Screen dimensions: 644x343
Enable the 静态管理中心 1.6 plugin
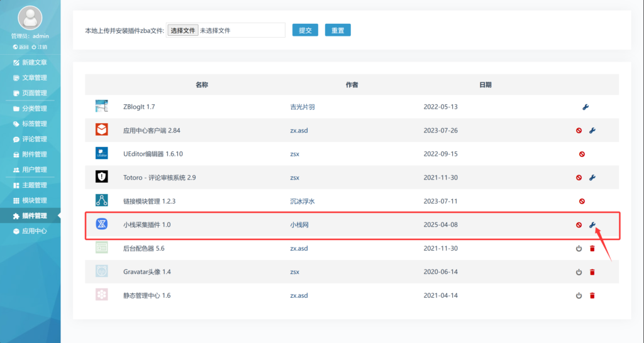(579, 295)
